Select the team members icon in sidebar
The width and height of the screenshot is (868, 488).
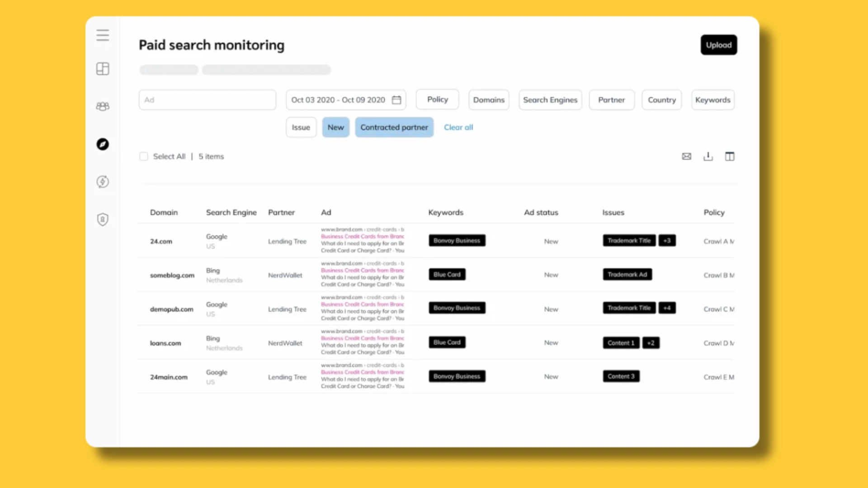(x=103, y=106)
